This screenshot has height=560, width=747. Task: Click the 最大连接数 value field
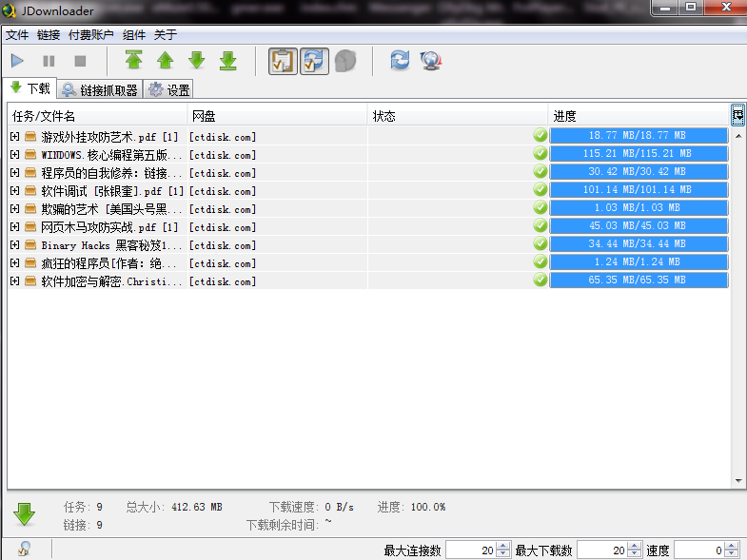coord(471,550)
